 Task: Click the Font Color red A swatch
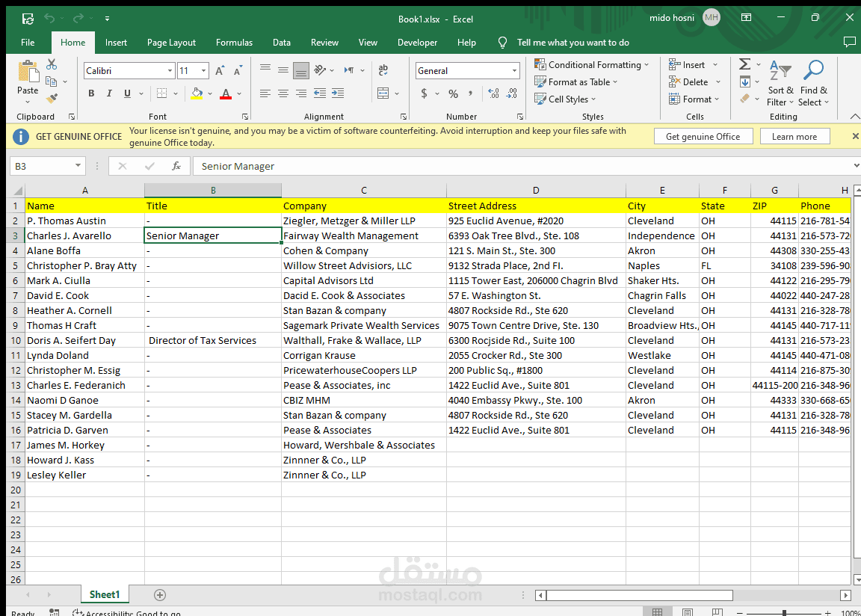coord(226,94)
